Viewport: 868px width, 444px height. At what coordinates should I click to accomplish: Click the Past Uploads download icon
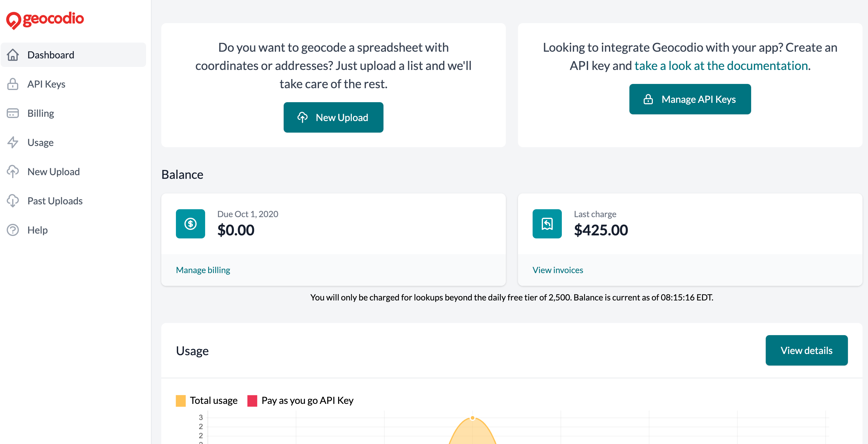pos(13,201)
